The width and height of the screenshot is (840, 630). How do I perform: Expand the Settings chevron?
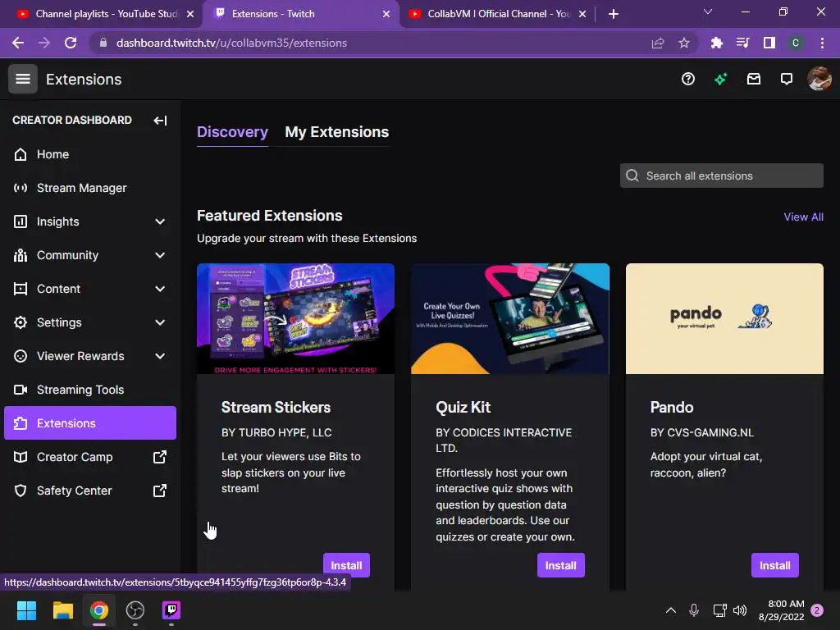coord(160,322)
